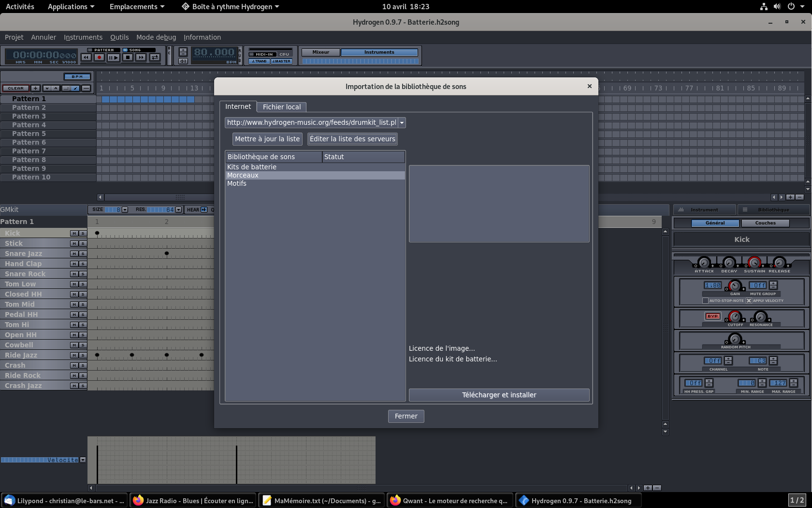Click the fast-forward transport button
The width and height of the screenshot is (812, 508).
(x=141, y=58)
